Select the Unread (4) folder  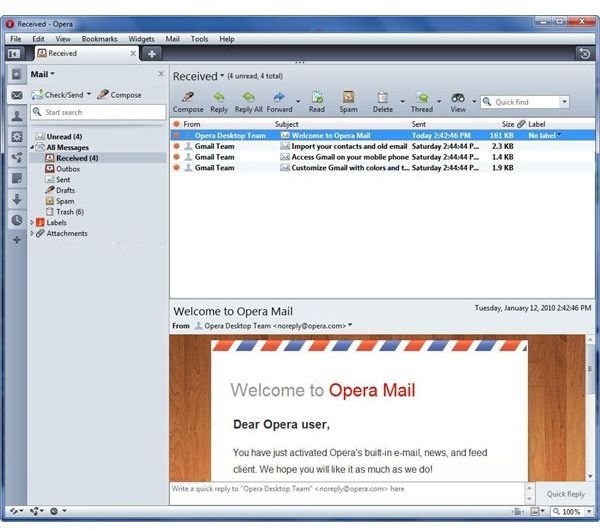pyautogui.click(x=64, y=137)
